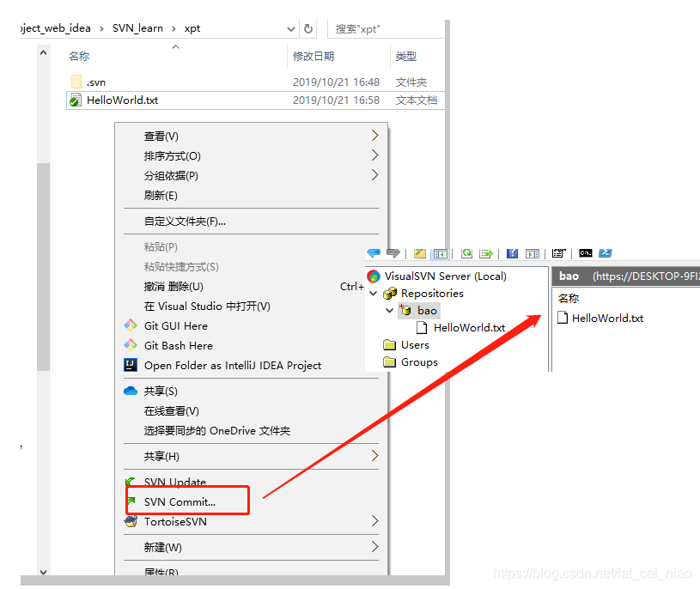This screenshot has height=589, width=700.
Task: Click the Properties icon in VisualSVN toolbar
Action: coord(559,253)
